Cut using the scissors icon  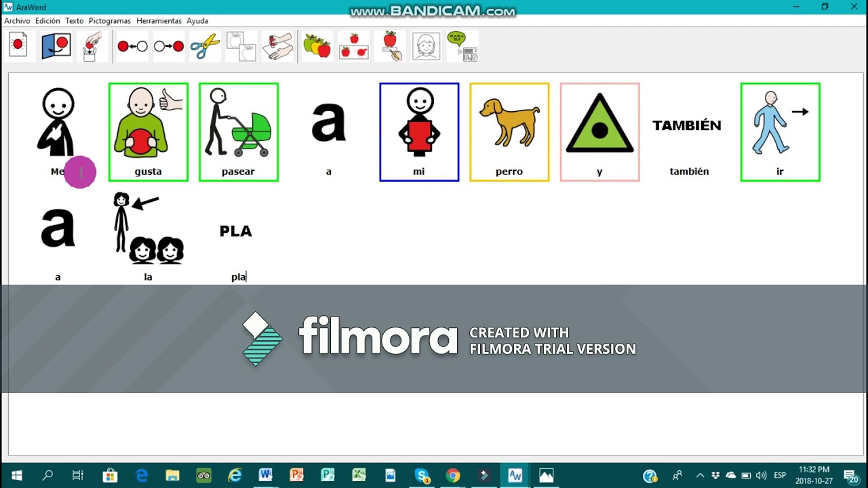pyautogui.click(x=205, y=46)
